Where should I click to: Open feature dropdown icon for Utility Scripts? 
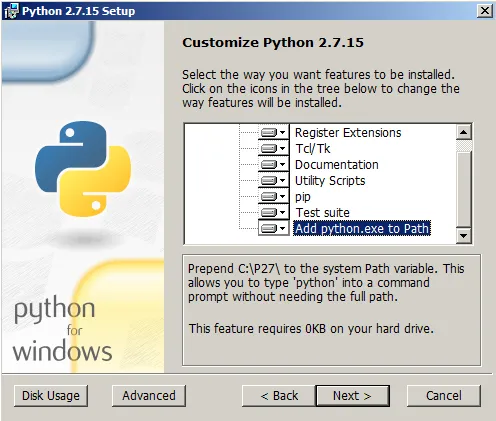[x=273, y=181]
